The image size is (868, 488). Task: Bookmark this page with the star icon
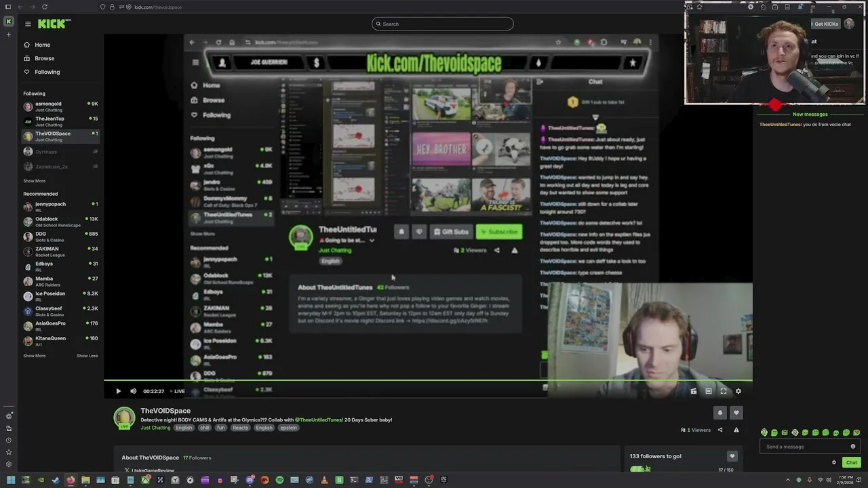[x=699, y=7]
